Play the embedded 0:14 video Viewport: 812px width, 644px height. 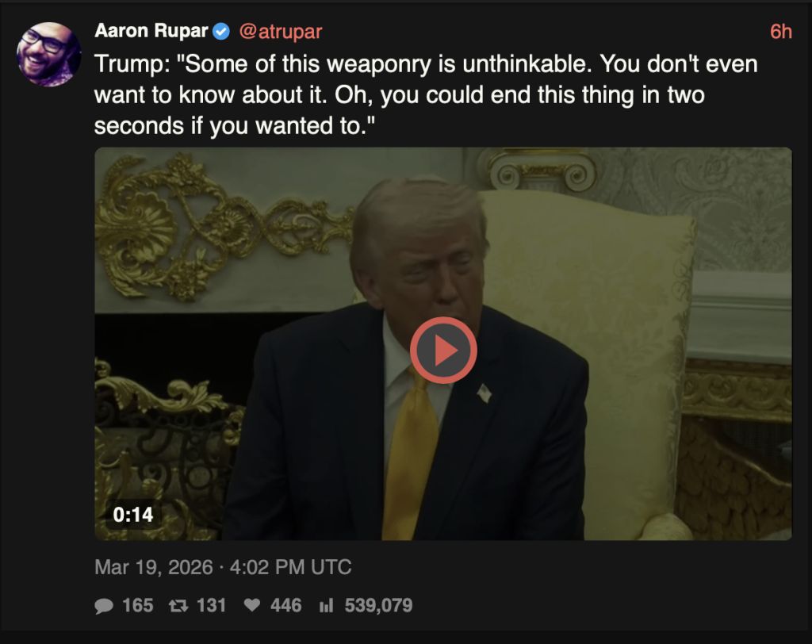click(x=443, y=351)
